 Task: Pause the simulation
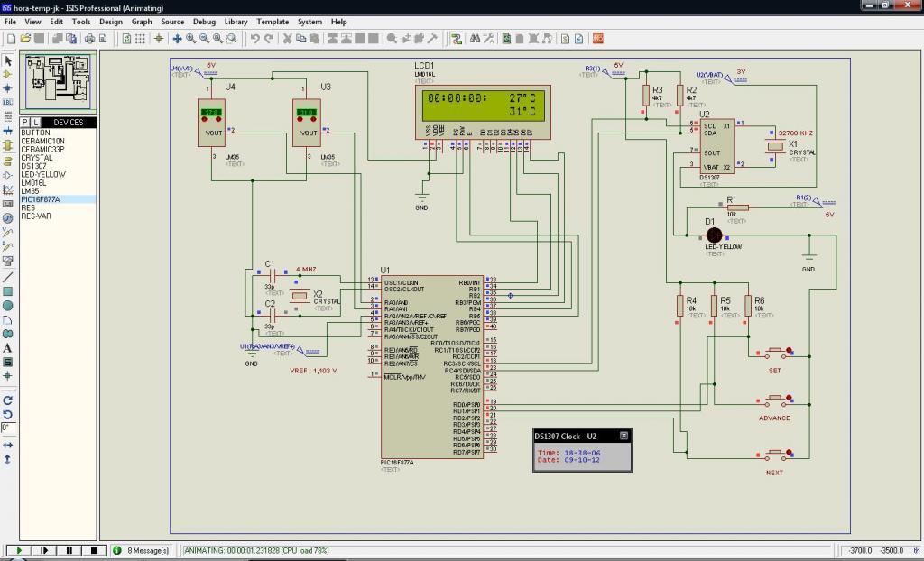[69, 550]
